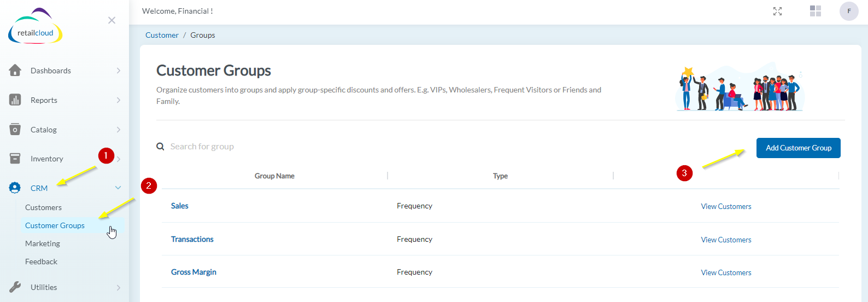The height and width of the screenshot is (302, 868).
Task: Open the Dashboards menu item
Action: [x=51, y=71]
